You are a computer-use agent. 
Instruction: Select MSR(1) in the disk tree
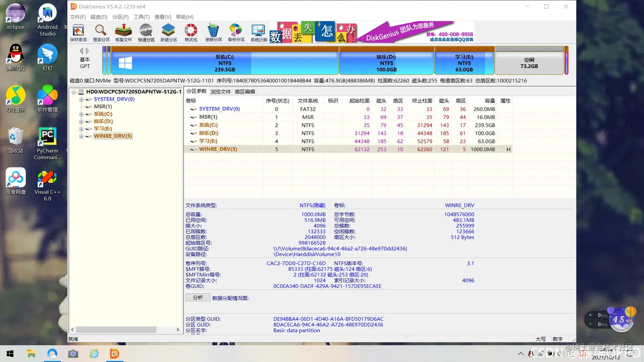[x=103, y=107]
